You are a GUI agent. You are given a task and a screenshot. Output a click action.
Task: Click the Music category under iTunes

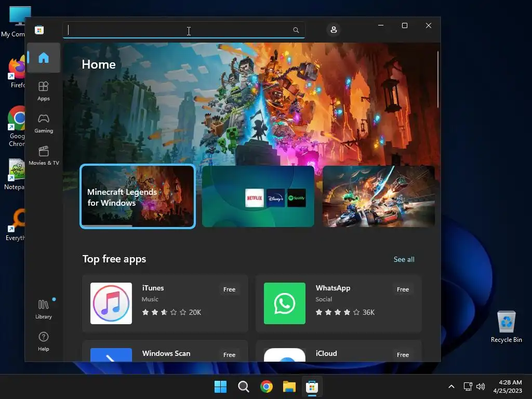pos(150,299)
